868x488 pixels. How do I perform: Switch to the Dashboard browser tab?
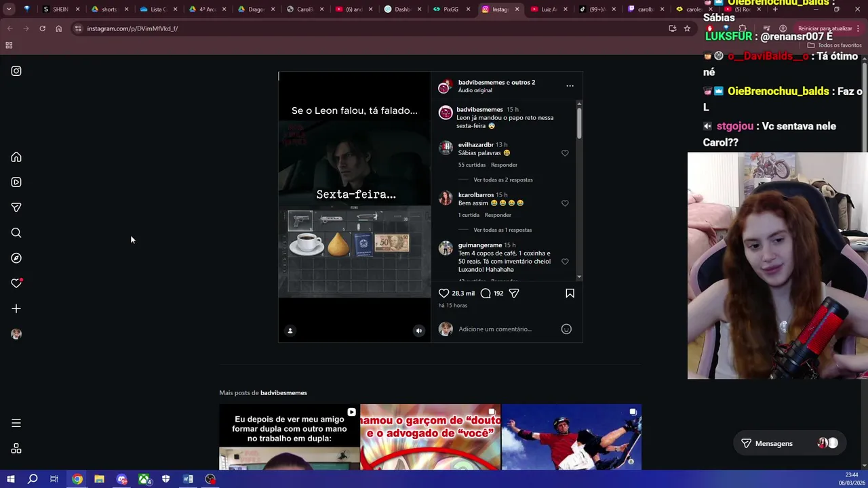pos(401,9)
